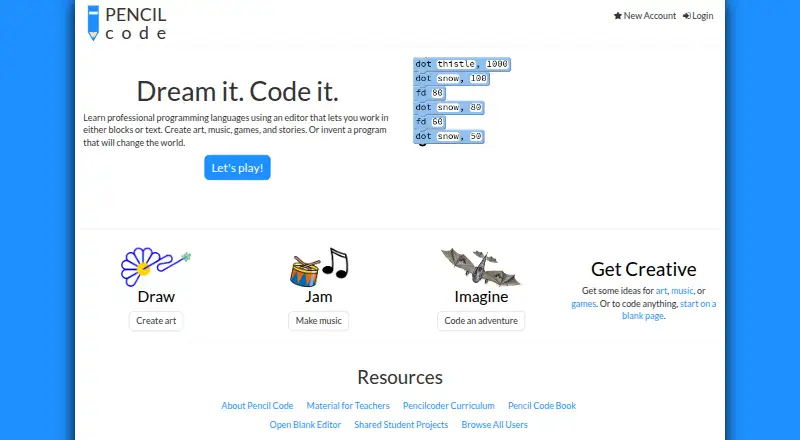
Task: Open the New Account link
Action: (645, 16)
